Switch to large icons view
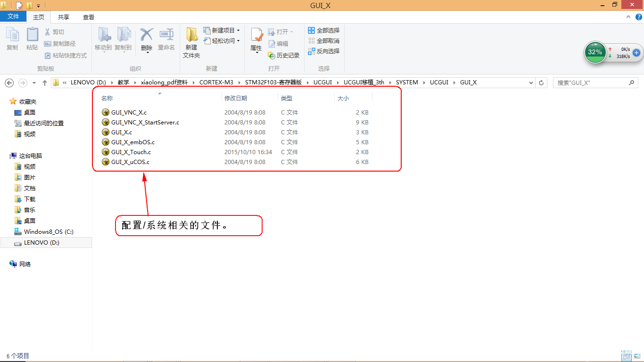Image resolution: width=644 pixels, height=362 pixels. 637,356
